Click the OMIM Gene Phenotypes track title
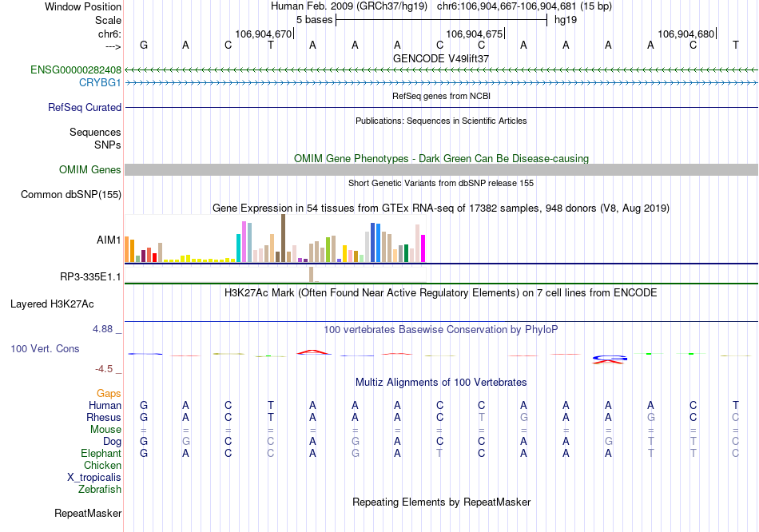759x532 pixels. [x=441, y=158]
